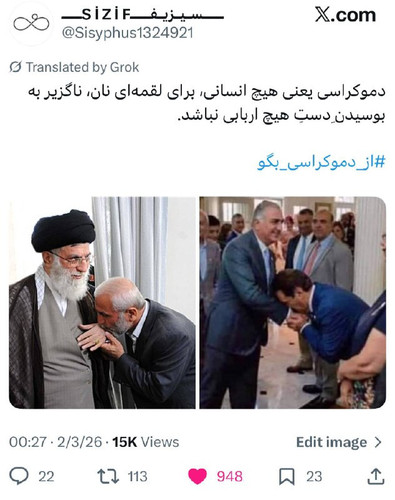Image resolution: width=395 pixels, height=500 pixels.
Task: Click the 00:27 · 2/3/26 timestamp
Action: (55, 442)
